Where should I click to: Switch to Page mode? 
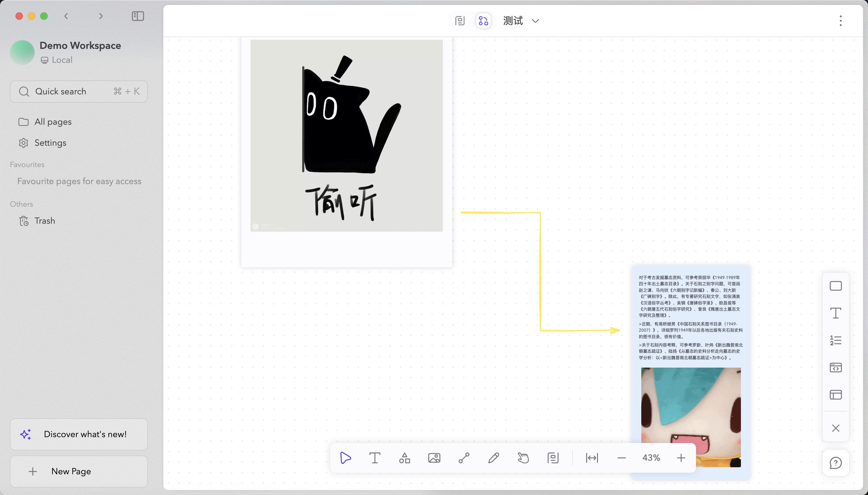459,21
